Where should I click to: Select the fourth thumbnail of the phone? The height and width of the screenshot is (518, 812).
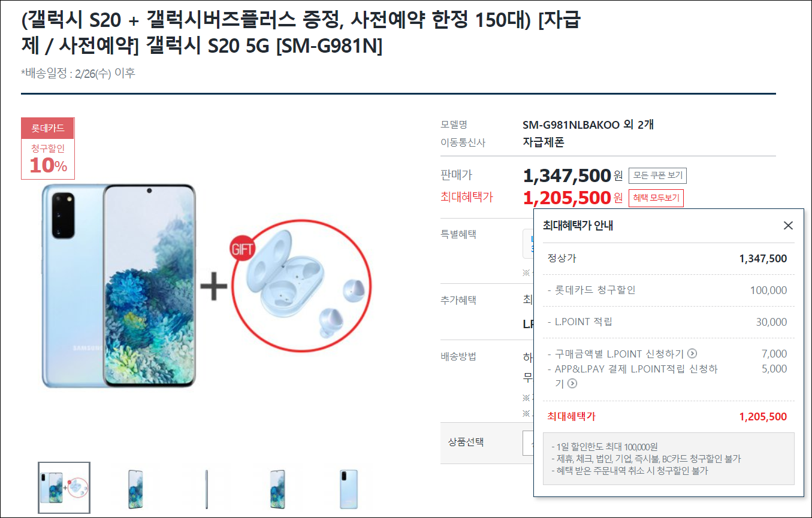[277, 488]
